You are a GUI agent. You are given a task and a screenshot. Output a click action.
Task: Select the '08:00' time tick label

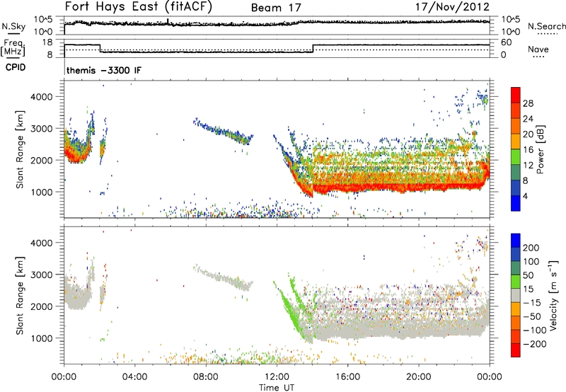[206, 377]
